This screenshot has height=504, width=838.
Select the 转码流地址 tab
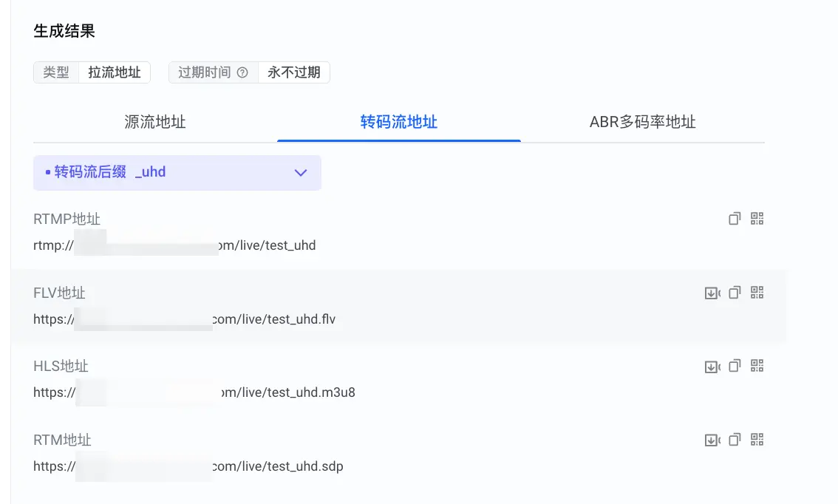coord(399,122)
